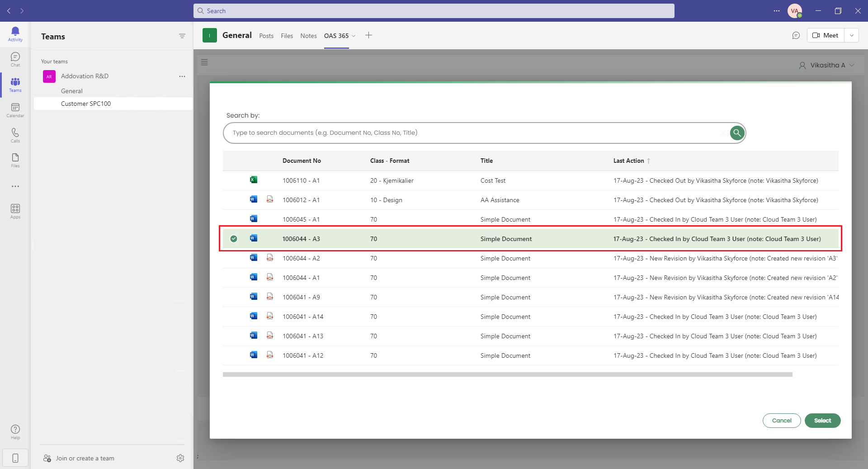Click the green Select button

[x=822, y=421]
